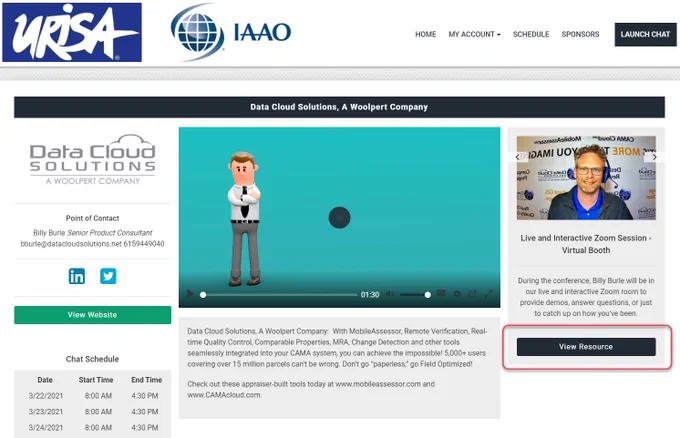Screen dimensions: 680x438
Task: Open the Twitter profile icon
Action: pos(108,276)
